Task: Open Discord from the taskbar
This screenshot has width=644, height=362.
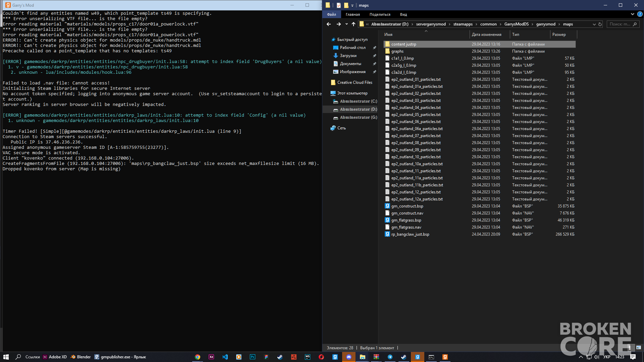Action: (x=349, y=357)
